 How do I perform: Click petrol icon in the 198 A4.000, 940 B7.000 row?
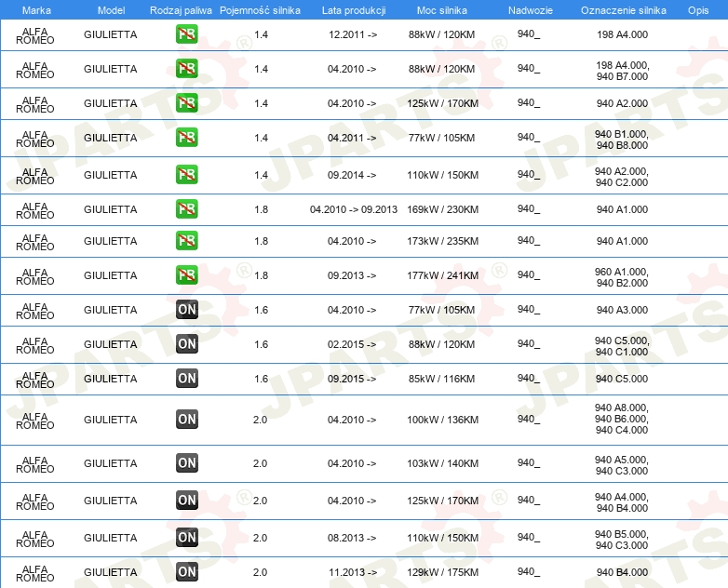pos(186,69)
